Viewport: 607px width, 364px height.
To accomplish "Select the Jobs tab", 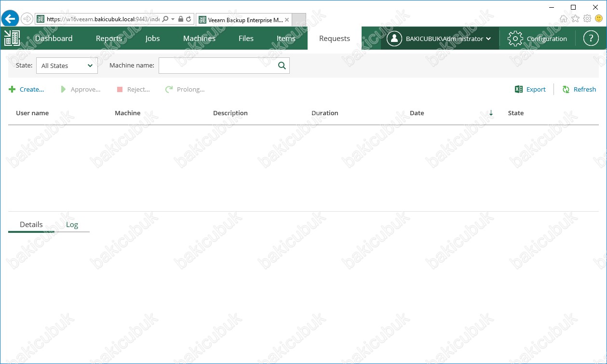I will [x=152, y=39].
